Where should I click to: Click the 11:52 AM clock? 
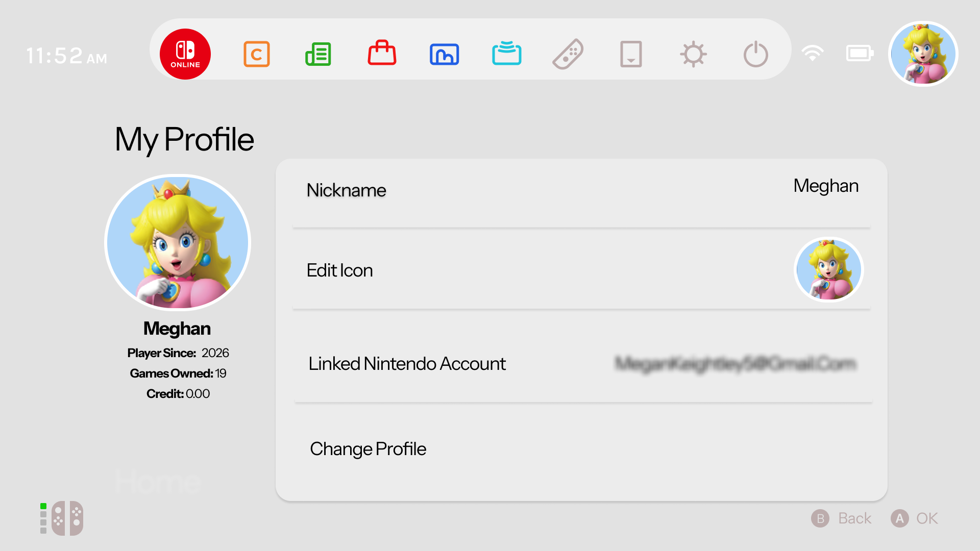67,56
